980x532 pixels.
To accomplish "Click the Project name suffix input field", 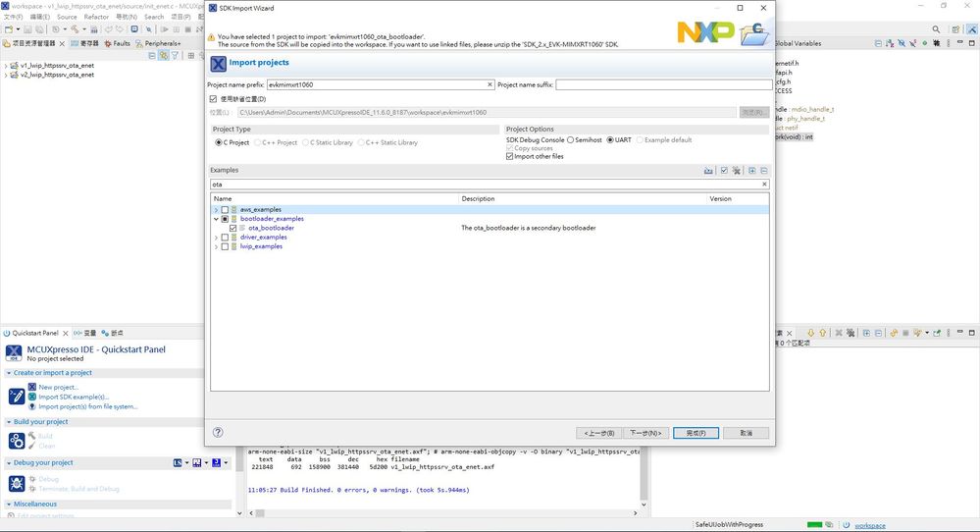I will 664,84.
